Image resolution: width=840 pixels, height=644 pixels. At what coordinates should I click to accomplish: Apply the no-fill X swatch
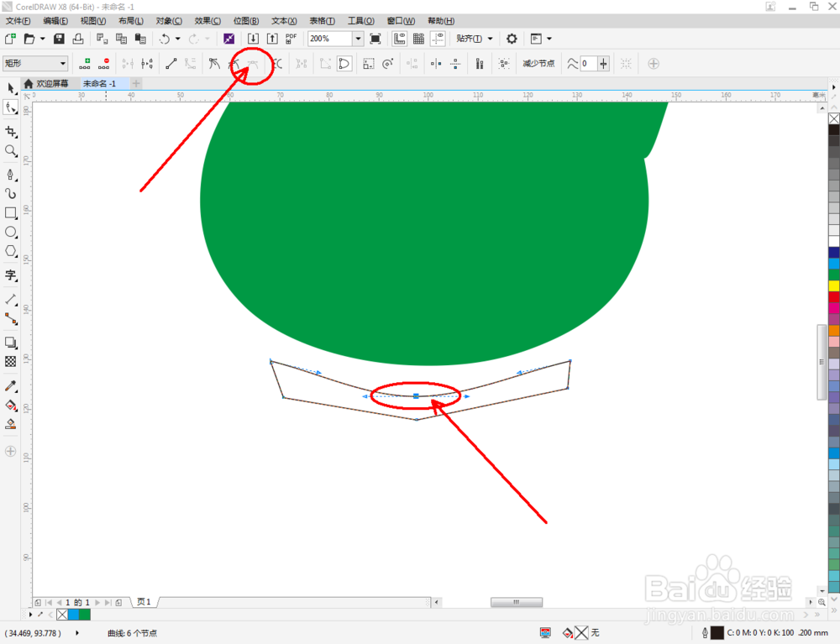pyautogui.click(x=834, y=119)
